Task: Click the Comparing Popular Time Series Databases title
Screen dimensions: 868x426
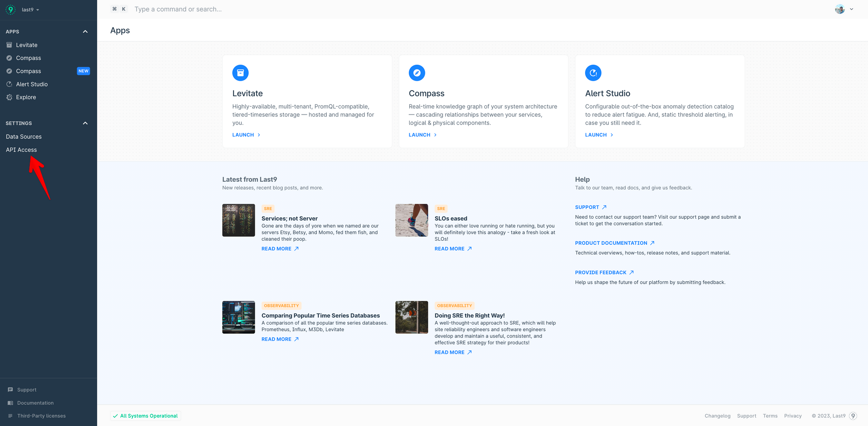Action: [321, 316]
